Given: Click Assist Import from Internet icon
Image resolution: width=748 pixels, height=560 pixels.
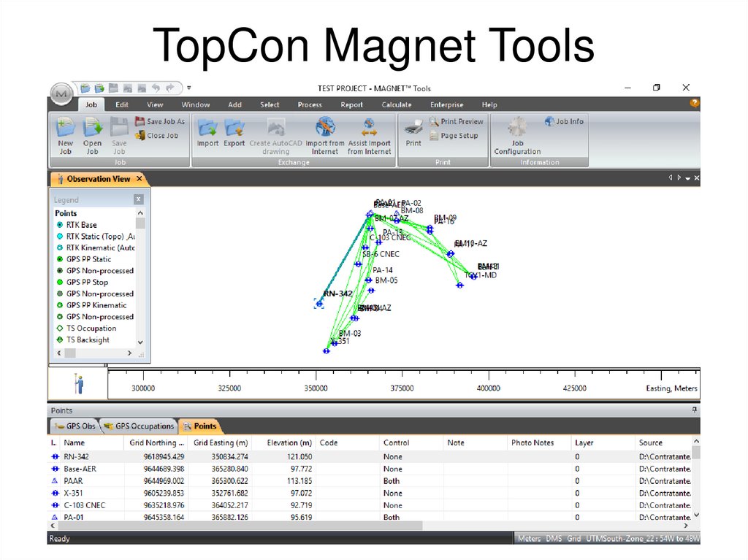Looking at the screenshot, I should click(369, 136).
